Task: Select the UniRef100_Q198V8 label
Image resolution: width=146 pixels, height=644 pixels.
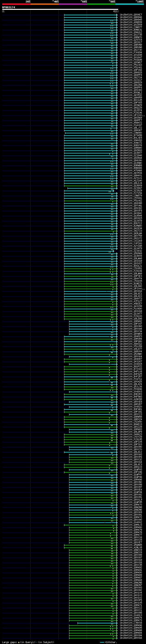Action: click(x=131, y=256)
